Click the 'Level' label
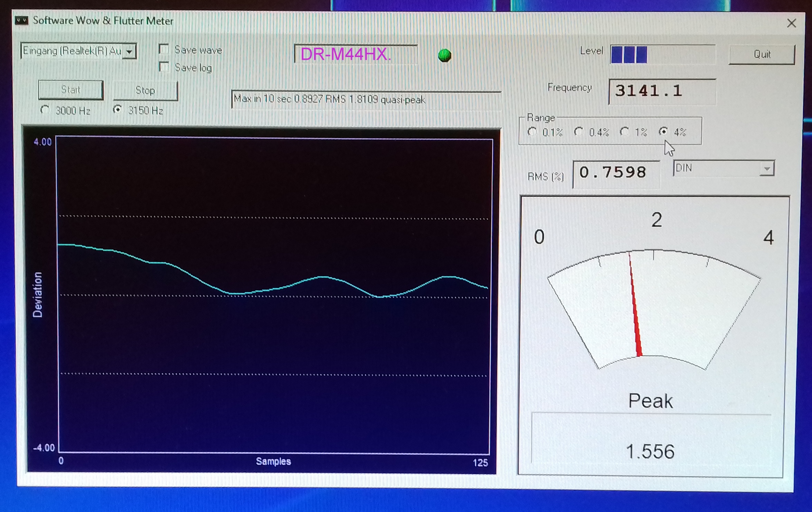812x512 pixels. coord(591,51)
